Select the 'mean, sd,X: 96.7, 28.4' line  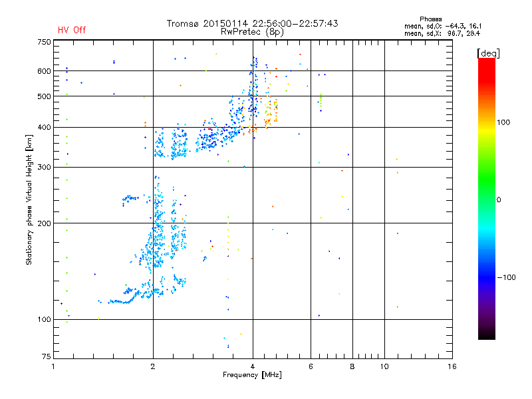tap(442, 33)
